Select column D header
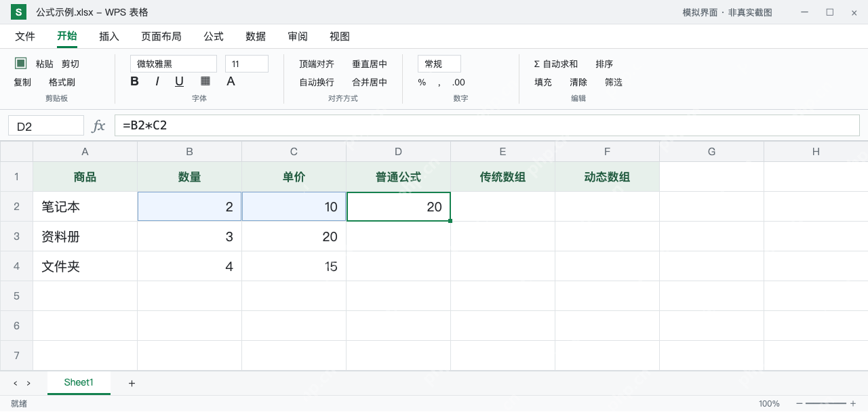Image resolution: width=868 pixels, height=412 pixels. [399, 152]
